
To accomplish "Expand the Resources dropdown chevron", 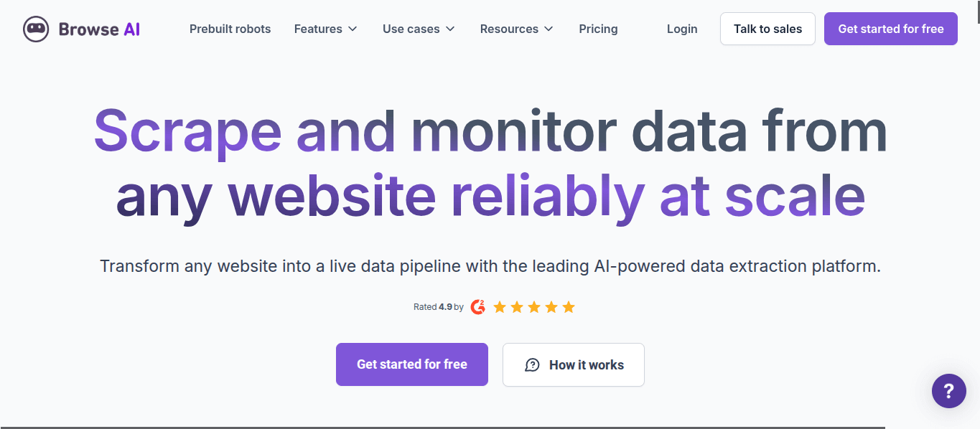I will (x=549, y=29).
